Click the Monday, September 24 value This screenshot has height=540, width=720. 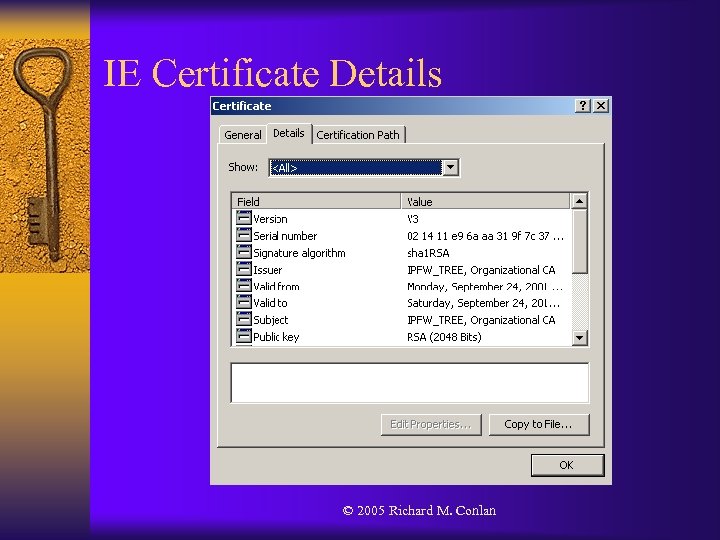(485, 287)
